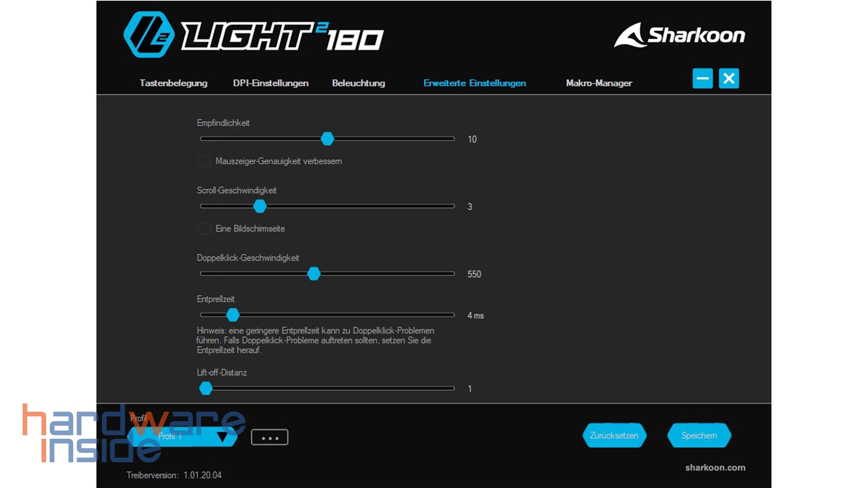Click the Sharkoon brand logo
The width and height of the screenshot is (868, 488).
[679, 35]
